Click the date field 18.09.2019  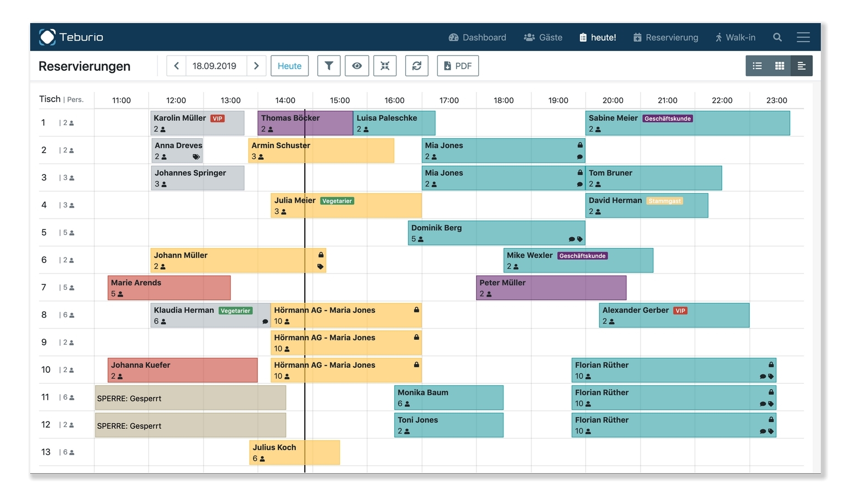point(215,66)
